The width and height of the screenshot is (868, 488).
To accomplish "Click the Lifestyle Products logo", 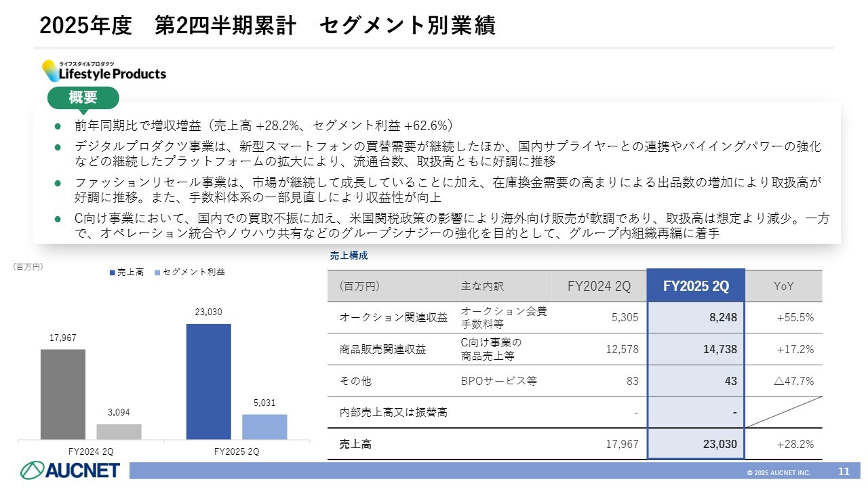I will pyautogui.click(x=104, y=70).
